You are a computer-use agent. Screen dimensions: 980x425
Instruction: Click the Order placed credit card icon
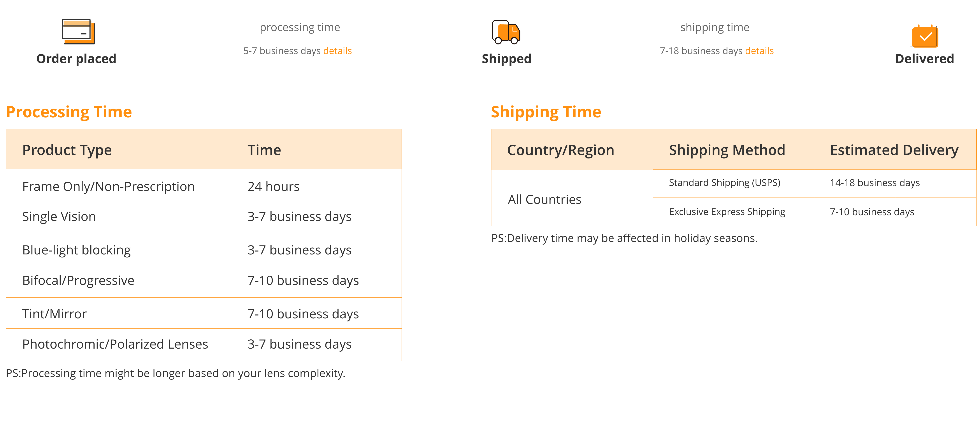tap(78, 32)
